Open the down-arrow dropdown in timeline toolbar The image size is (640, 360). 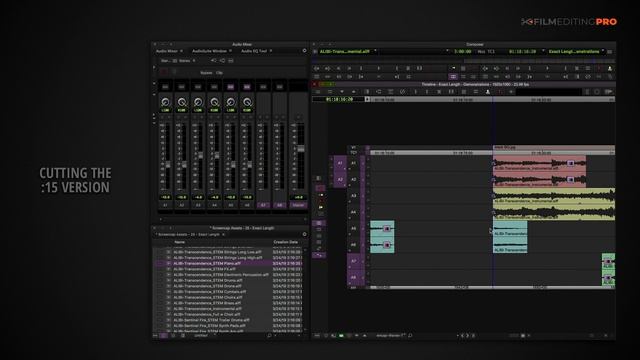click(x=342, y=92)
